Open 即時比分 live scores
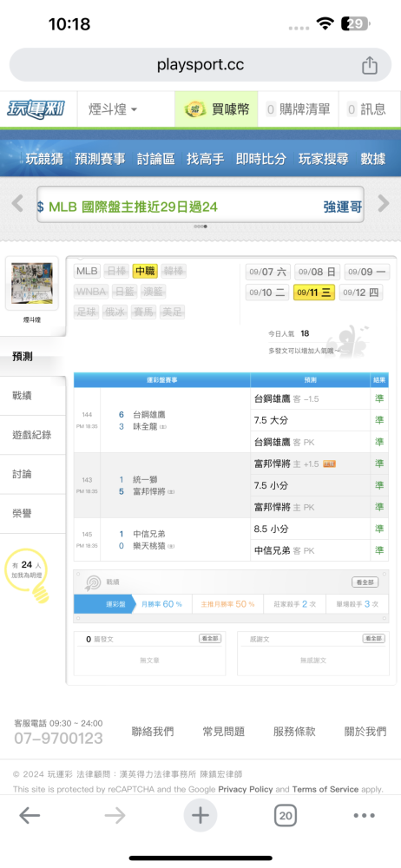 coord(261,159)
